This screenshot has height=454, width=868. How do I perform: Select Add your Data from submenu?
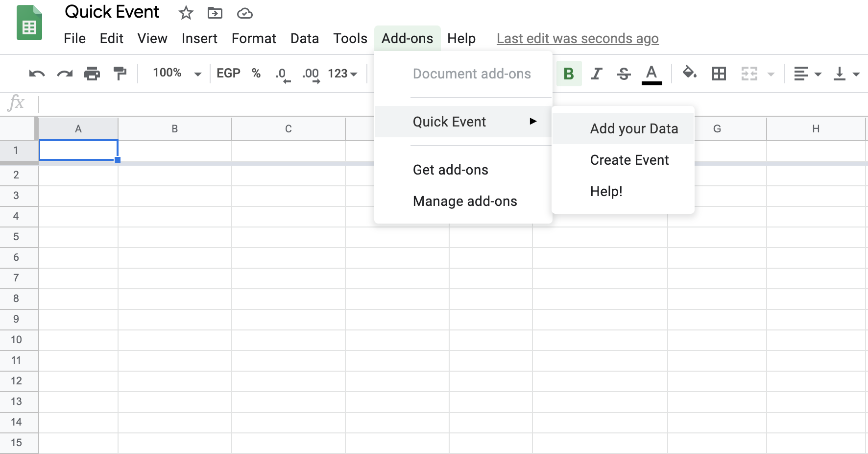pyautogui.click(x=634, y=128)
